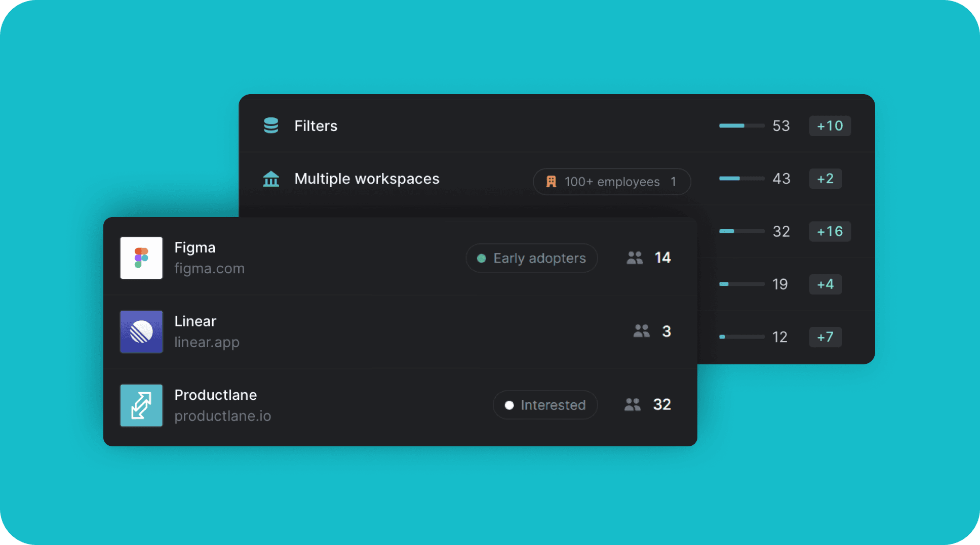The image size is (980, 545).
Task: Select the Early adopters segment tag
Action: point(532,258)
